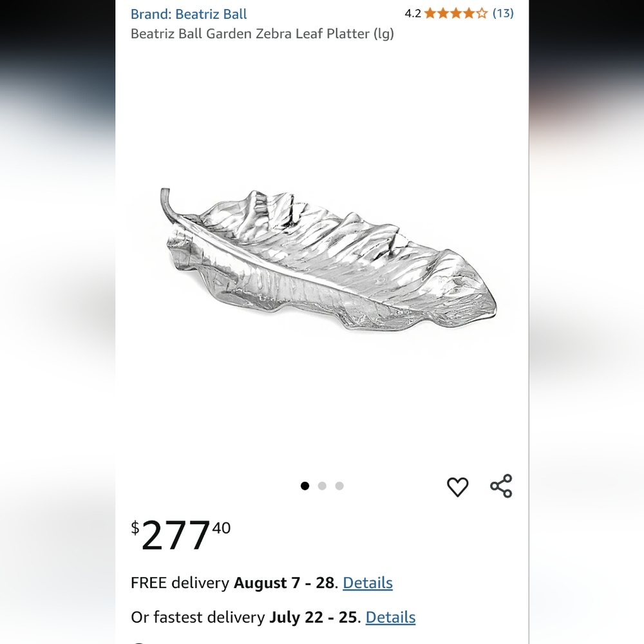
Task: Open the Brand: Beatriz Ball store link
Action: pos(189,14)
